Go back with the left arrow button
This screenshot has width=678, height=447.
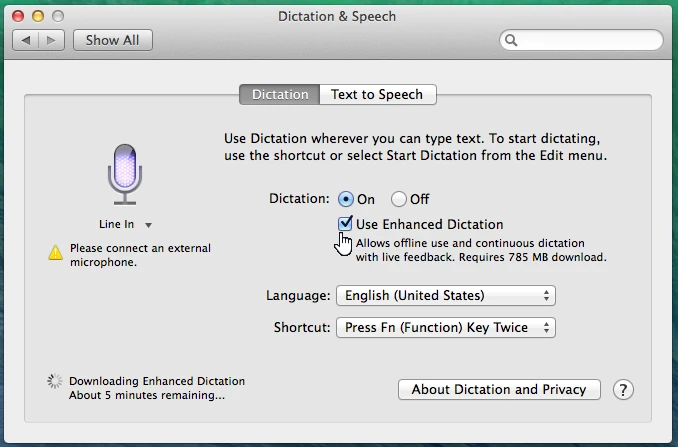[26, 40]
